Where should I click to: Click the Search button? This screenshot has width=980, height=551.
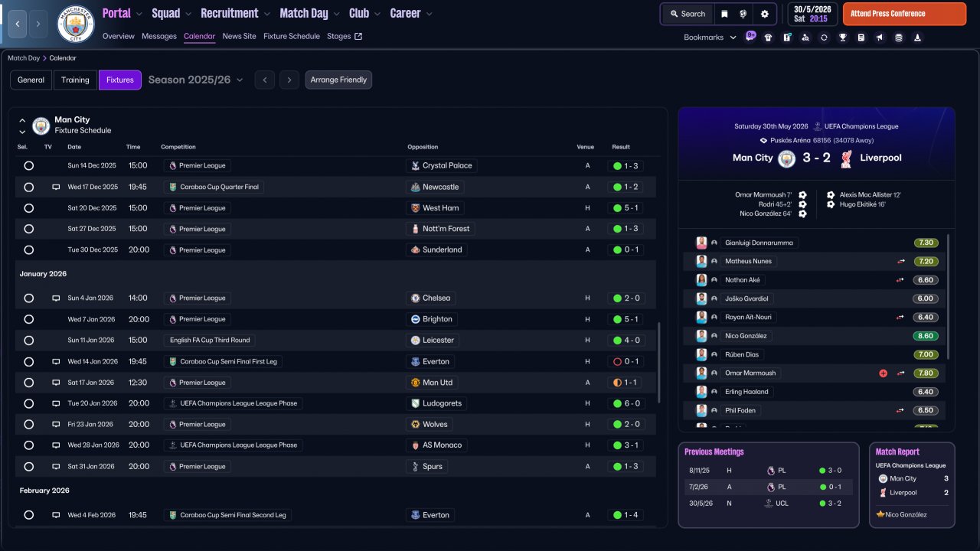687,14
